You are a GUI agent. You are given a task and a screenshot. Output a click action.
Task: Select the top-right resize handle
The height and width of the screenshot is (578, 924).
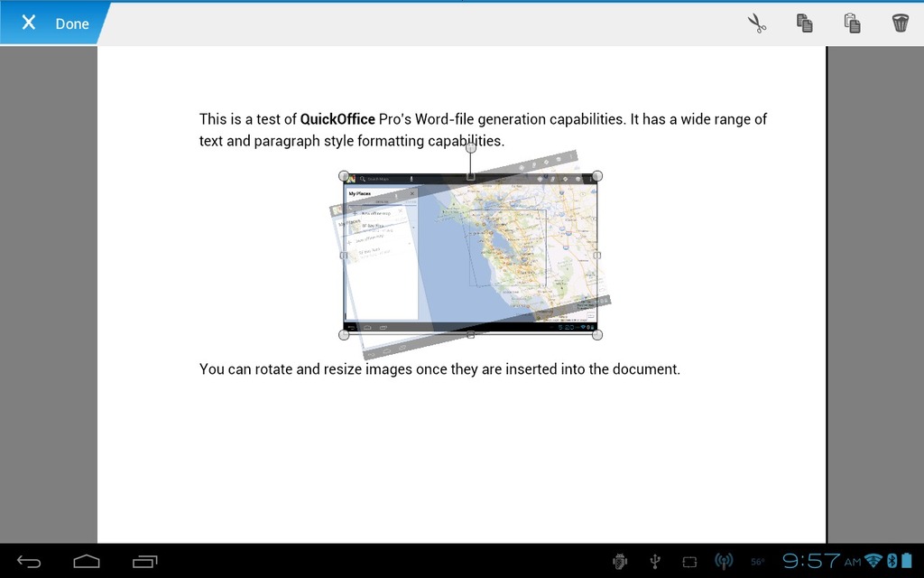click(x=597, y=176)
